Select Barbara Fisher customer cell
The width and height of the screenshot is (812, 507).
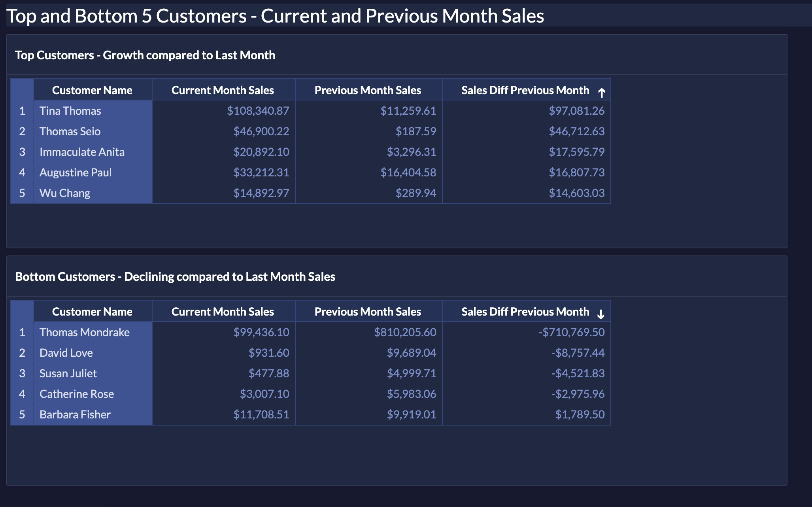tap(75, 414)
